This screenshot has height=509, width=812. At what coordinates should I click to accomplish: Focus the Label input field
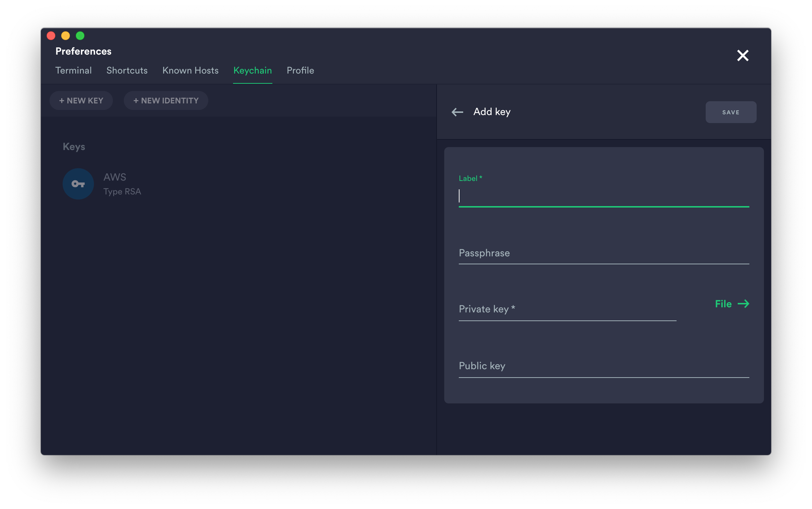(603, 197)
